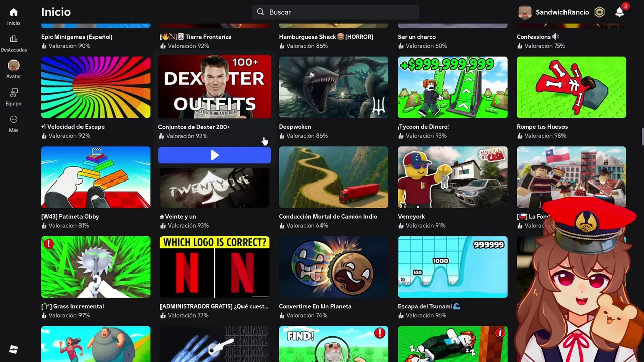The height and width of the screenshot is (362, 644).
Task: Click the Convertirse En Un Planeta title
Action: point(315,306)
